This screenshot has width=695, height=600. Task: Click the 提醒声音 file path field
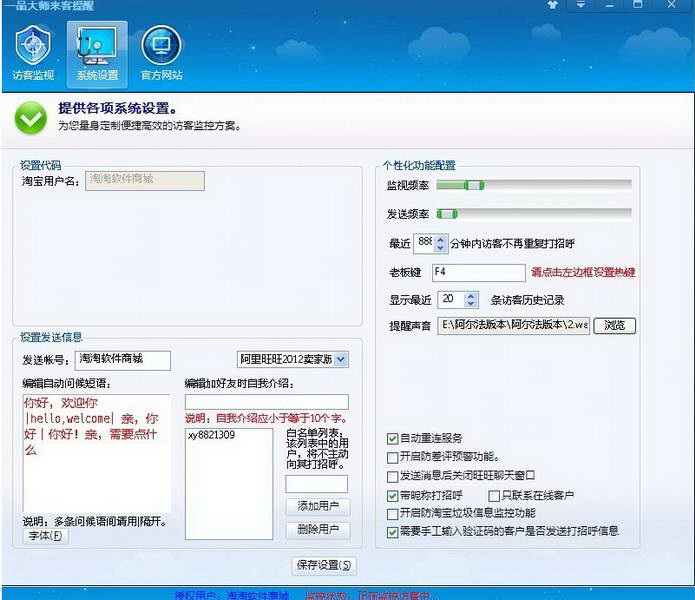(513, 326)
